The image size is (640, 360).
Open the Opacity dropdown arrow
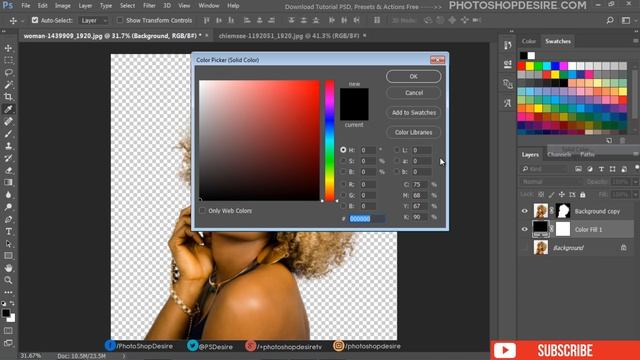pyautogui.click(x=636, y=182)
